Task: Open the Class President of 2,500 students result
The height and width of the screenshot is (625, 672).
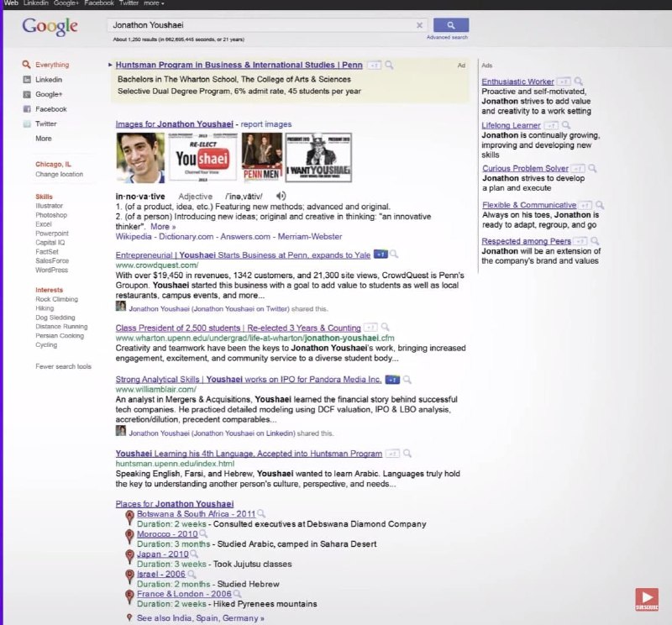Action: [238, 328]
